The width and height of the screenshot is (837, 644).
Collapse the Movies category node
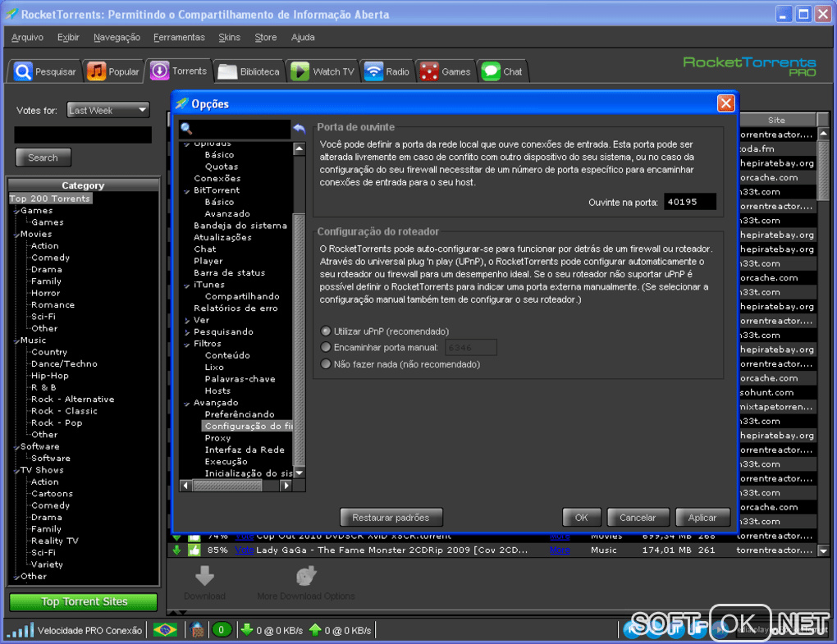point(16,235)
